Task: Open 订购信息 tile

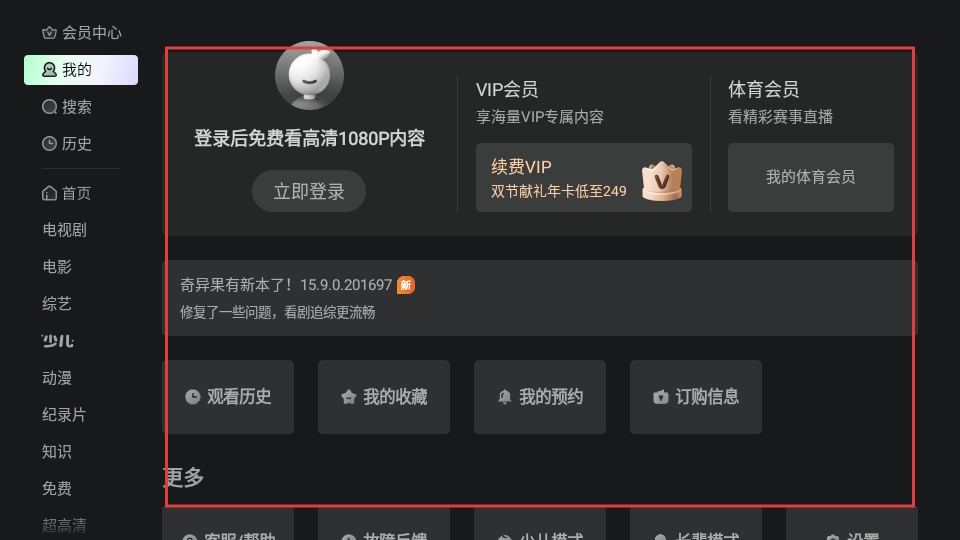Action: (696, 397)
